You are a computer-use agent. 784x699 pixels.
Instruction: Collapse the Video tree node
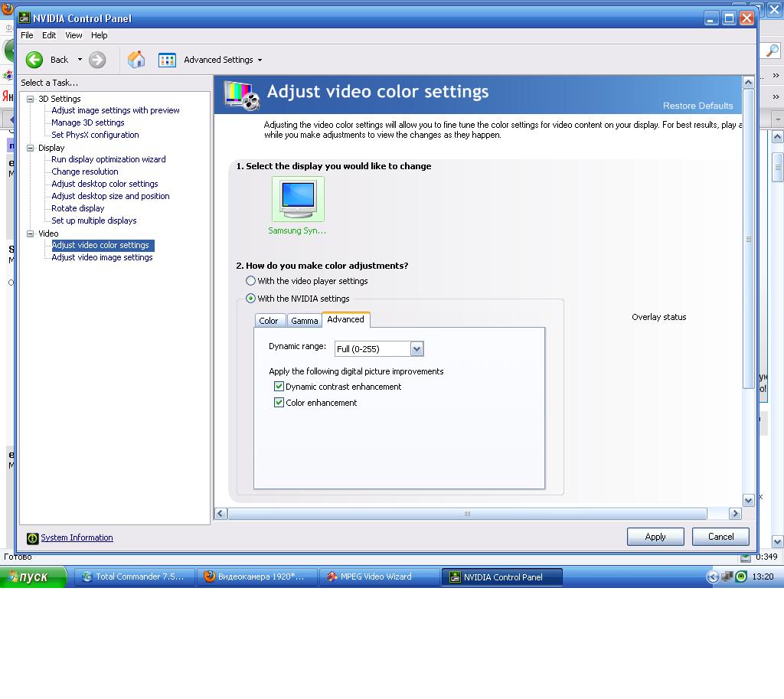(31, 234)
